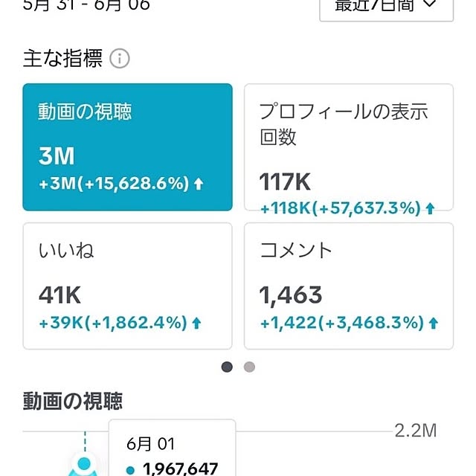Click the blue data point on the chart
Screen dimensions: 476x476
click(84, 464)
